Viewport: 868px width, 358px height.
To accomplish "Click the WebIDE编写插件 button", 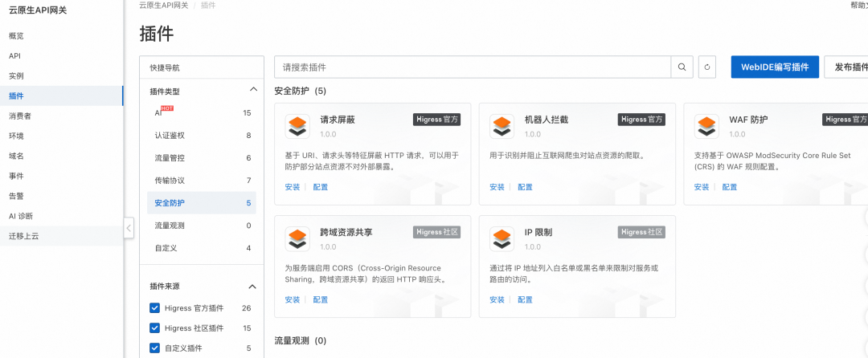I will 775,67.
